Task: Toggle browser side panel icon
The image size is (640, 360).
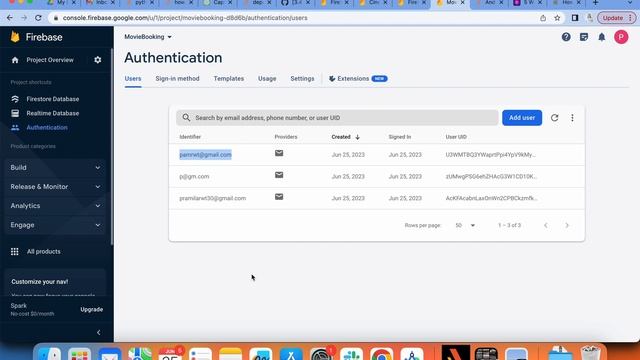Action: pos(575,18)
